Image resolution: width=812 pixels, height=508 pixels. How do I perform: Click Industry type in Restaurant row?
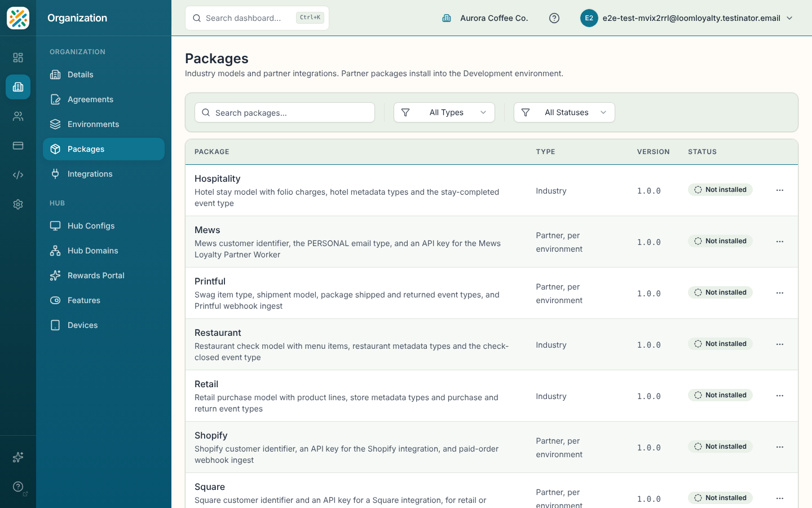point(551,345)
